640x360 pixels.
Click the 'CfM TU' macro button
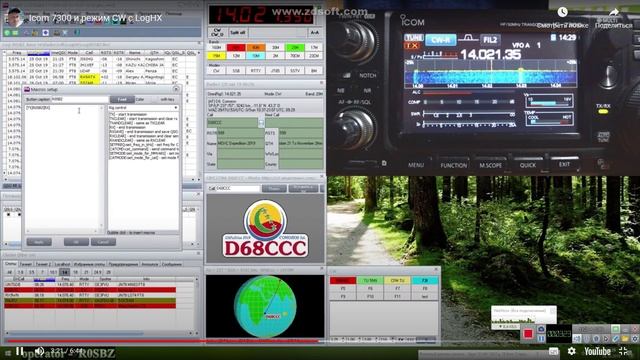398,280
